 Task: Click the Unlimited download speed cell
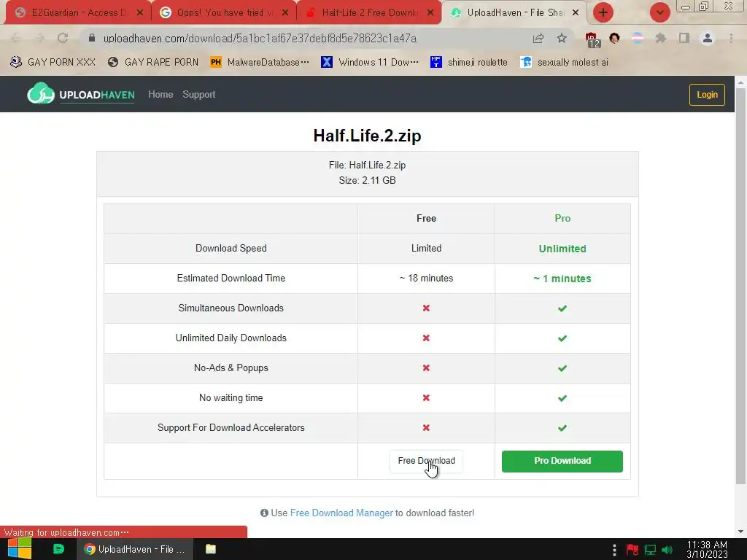point(562,249)
